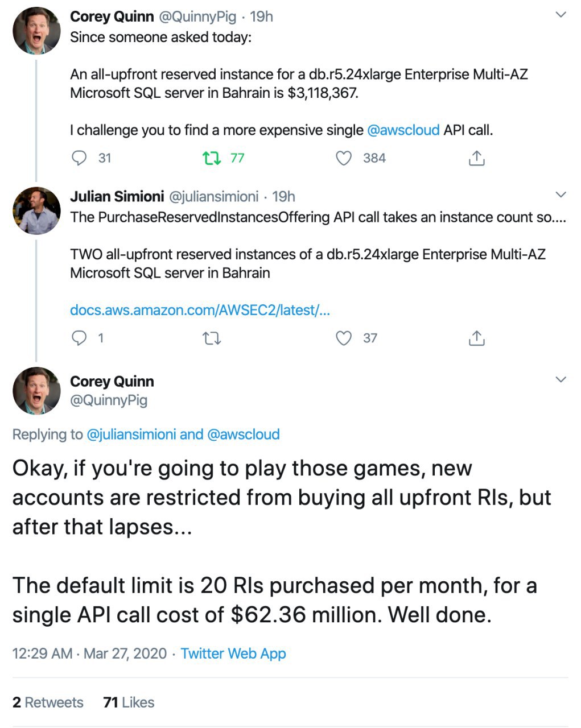
Task: Like Julian Simioni's tweet with 37 likes
Action: coord(344,338)
